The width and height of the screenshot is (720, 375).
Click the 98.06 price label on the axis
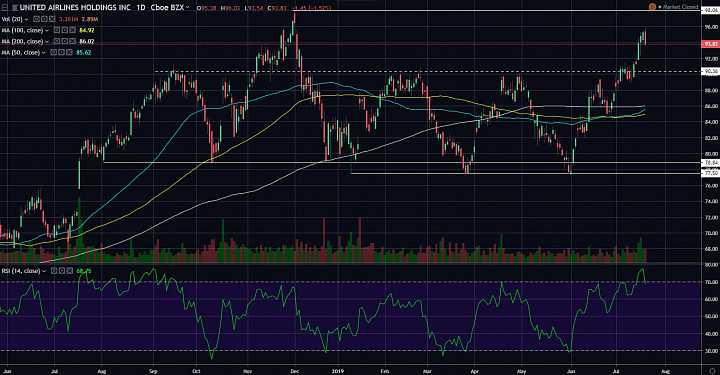pyautogui.click(x=711, y=10)
